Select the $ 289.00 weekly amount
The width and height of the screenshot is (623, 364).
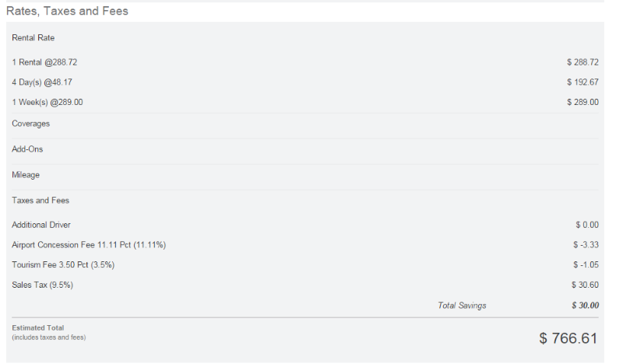pos(583,102)
